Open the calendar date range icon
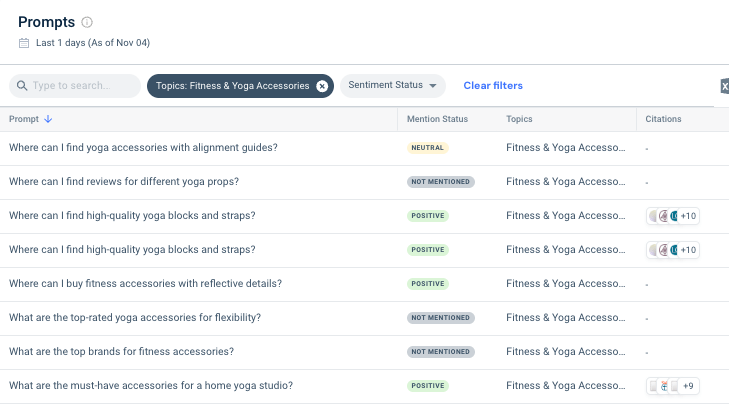Screen dimensions: 729x407 (24, 43)
